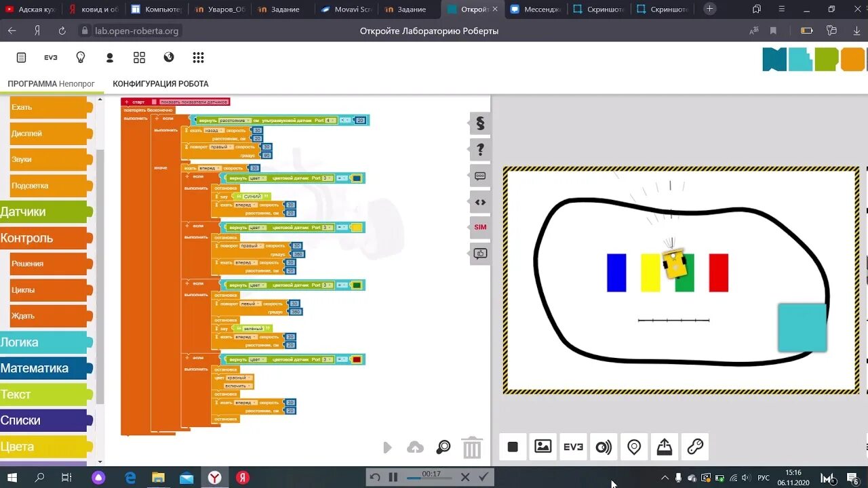Open the Подсветка toolbox category

tap(50, 186)
